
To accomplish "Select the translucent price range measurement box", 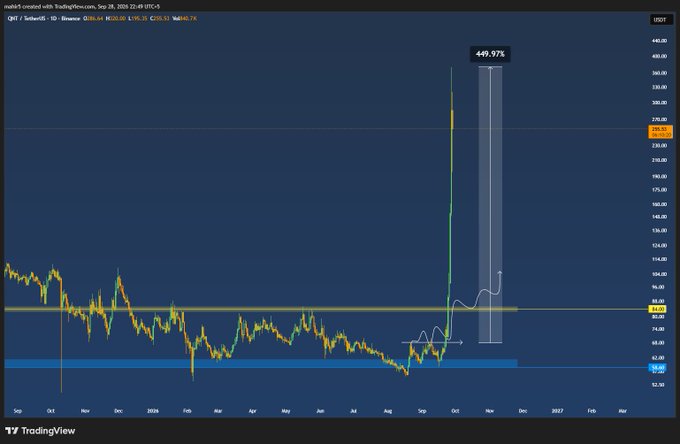I will click(x=490, y=205).
